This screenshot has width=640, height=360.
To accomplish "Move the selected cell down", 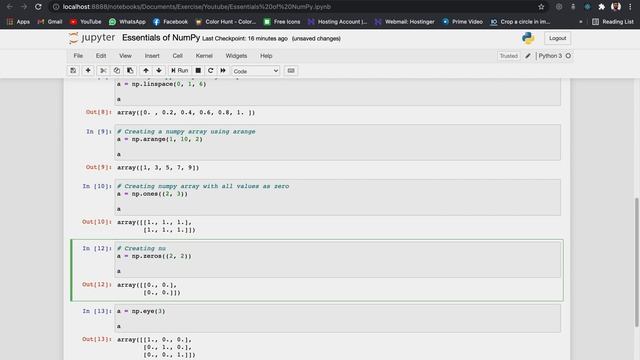I will 159,71.
